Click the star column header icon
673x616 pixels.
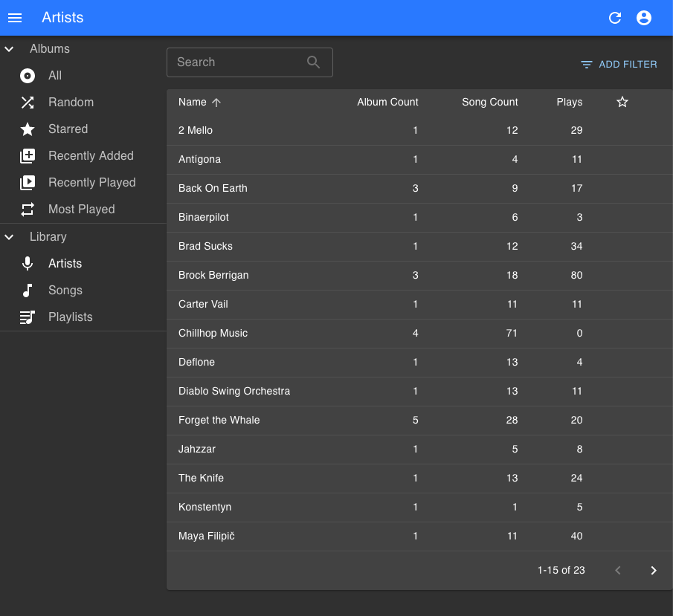pos(622,102)
